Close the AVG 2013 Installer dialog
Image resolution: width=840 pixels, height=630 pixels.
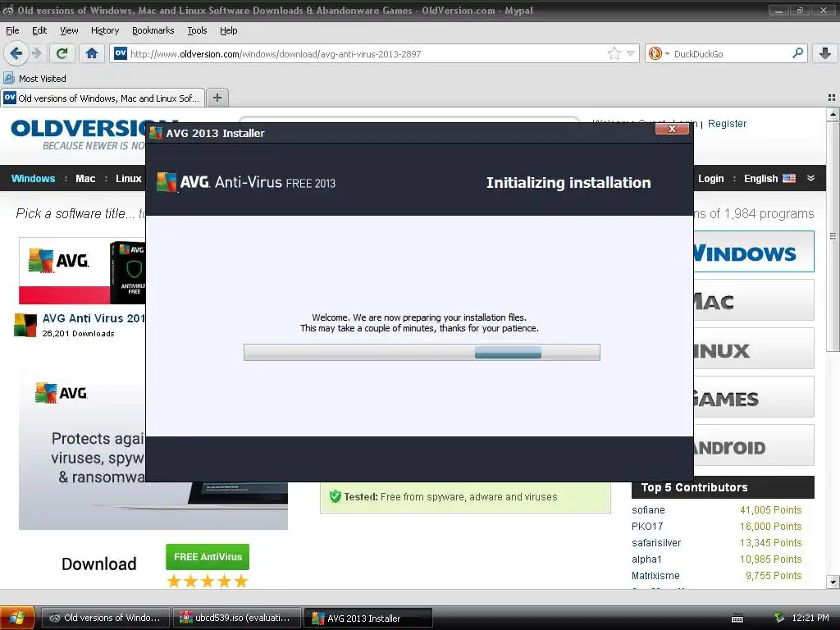pyautogui.click(x=672, y=129)
